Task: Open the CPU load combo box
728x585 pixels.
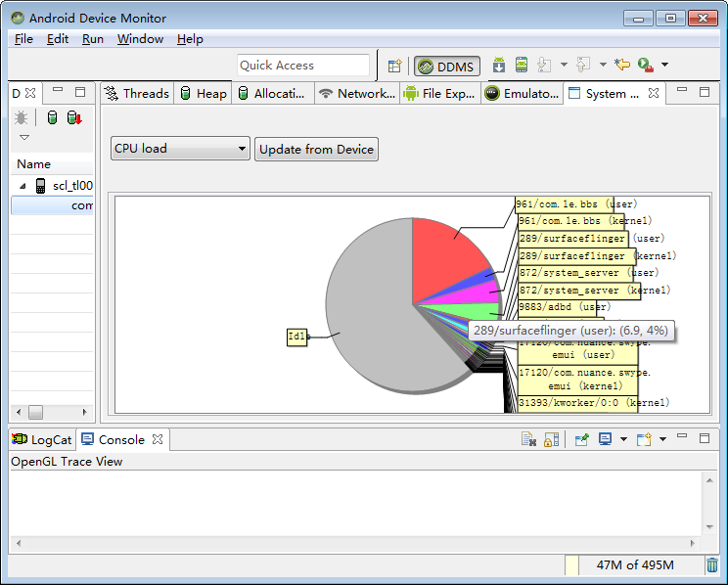Action: pos(180,149)
